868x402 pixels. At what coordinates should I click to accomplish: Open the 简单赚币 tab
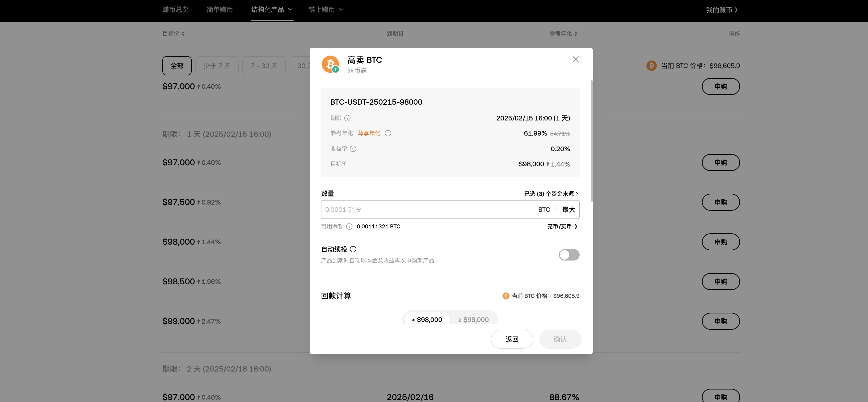click(220, 9)
